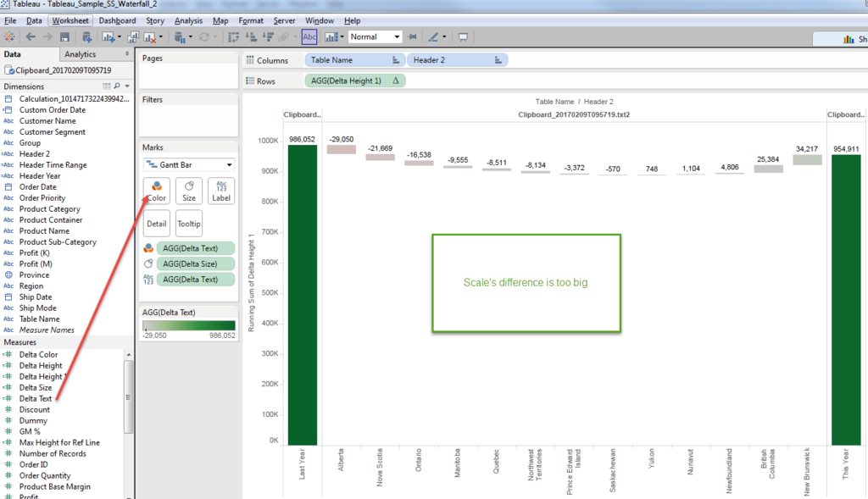Image resolution: width=868 pixels, height=499 pixels.
Task: Select the Product Sub-Category dimension
Action: pyautogui.click(x=58, y=241)
